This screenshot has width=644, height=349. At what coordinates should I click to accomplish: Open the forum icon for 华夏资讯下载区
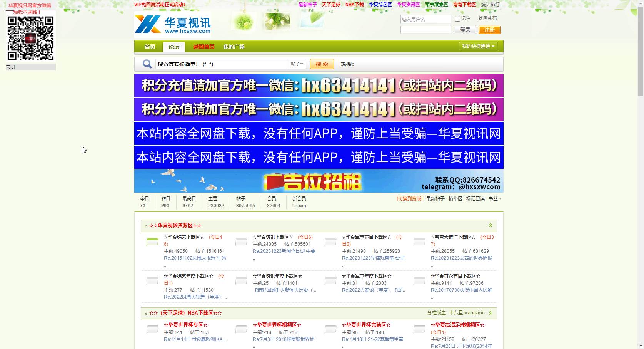241,242
